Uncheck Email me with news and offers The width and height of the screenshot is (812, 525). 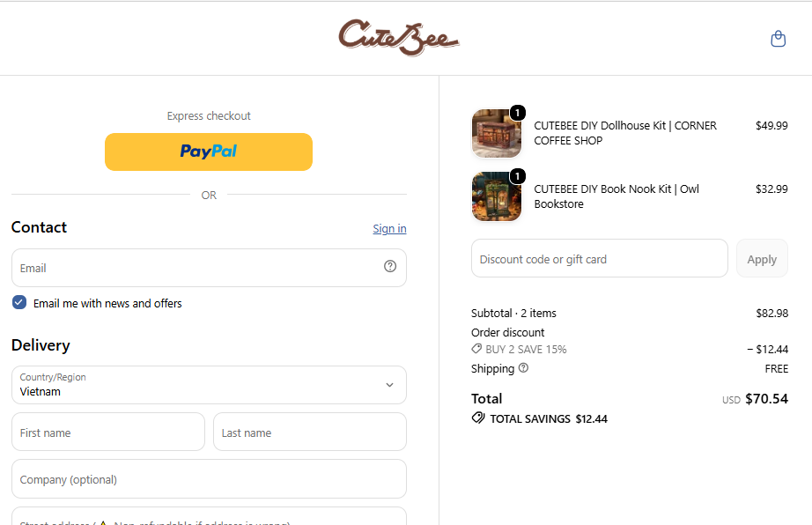[x=19, y=302]
